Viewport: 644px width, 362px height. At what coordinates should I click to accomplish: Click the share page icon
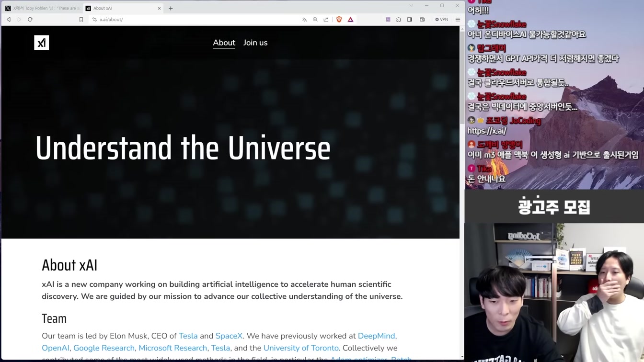point(326,20)
